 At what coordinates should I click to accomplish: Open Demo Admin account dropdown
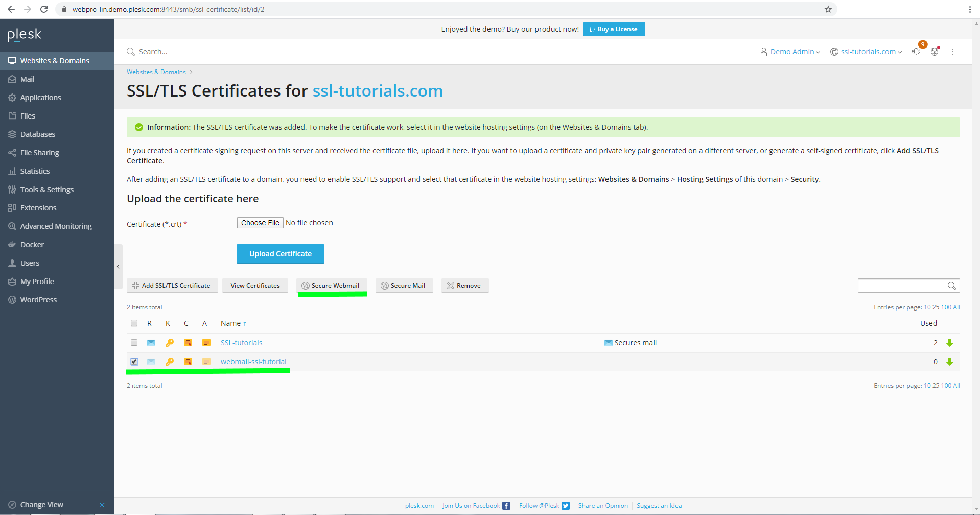tap(790, 52)
